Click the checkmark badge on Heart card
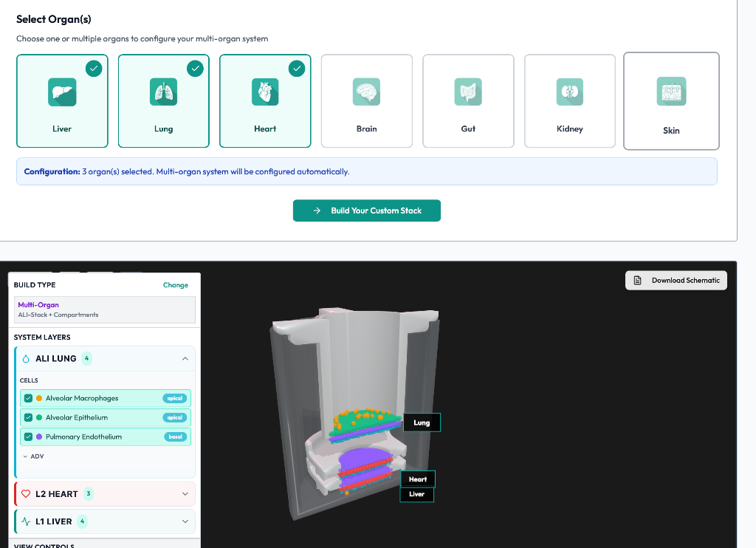Image resolution: width=756 pixels, height=548 pixels. pos(297,69)
